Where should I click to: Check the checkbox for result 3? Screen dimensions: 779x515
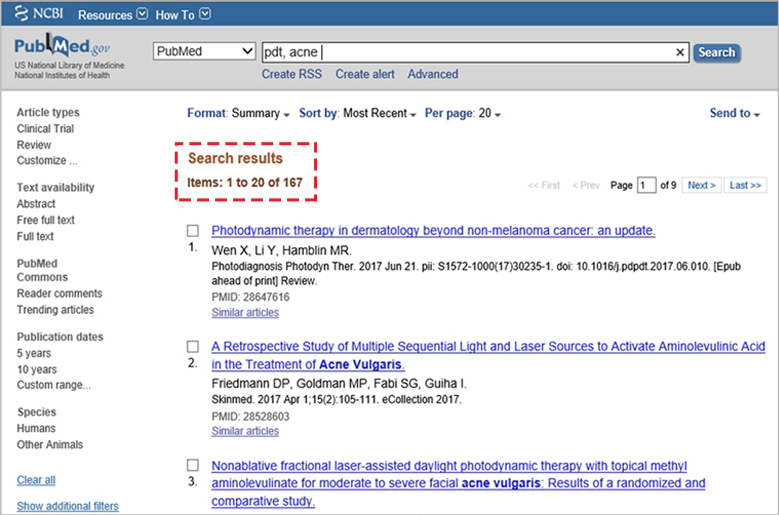(193, 465)
